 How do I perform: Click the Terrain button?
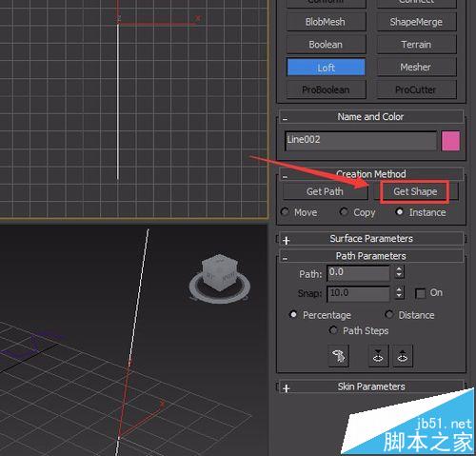coord(416,45)
